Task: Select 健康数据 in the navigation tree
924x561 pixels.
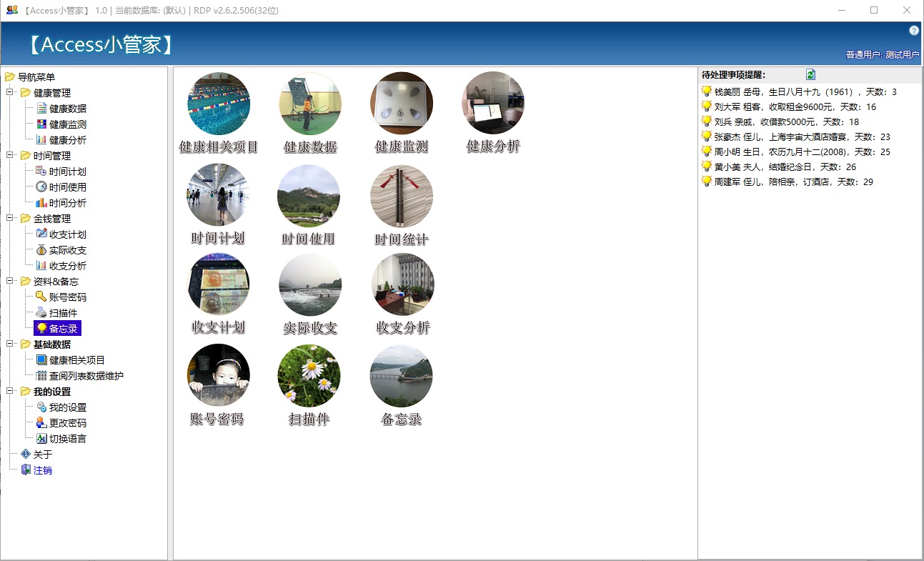Action: pos(68,109)
